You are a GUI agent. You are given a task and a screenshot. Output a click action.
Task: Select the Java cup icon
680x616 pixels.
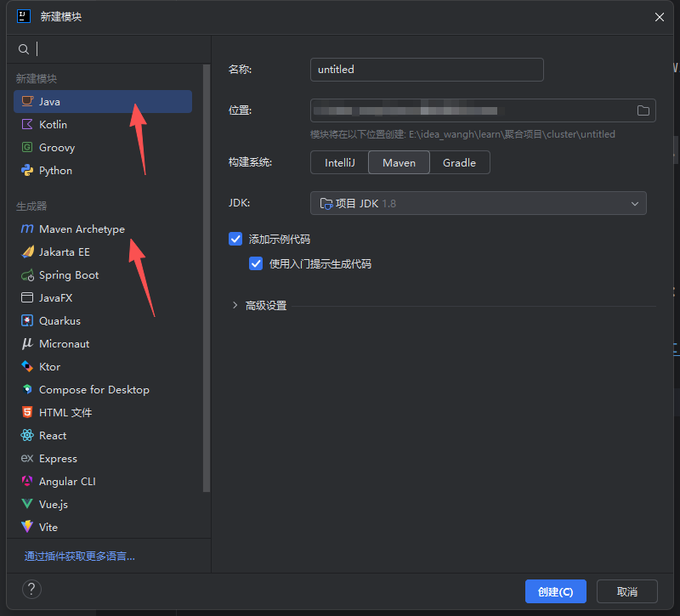coord(27,101)
